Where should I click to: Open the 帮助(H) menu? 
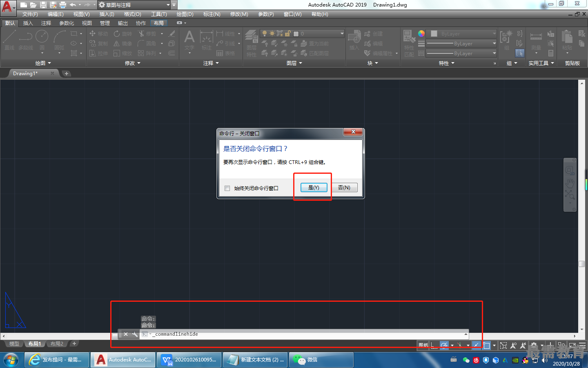point(320,14)
